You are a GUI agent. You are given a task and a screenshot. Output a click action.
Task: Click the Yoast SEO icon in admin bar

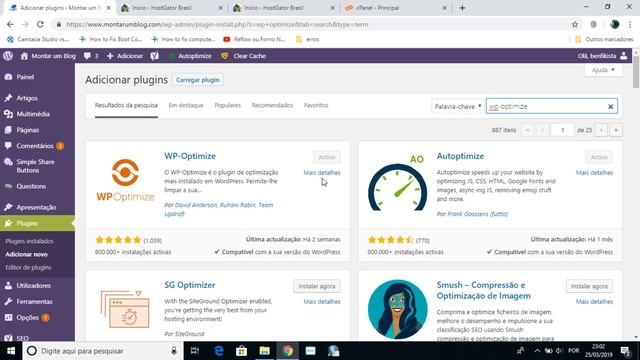click(x=154, y=56)
